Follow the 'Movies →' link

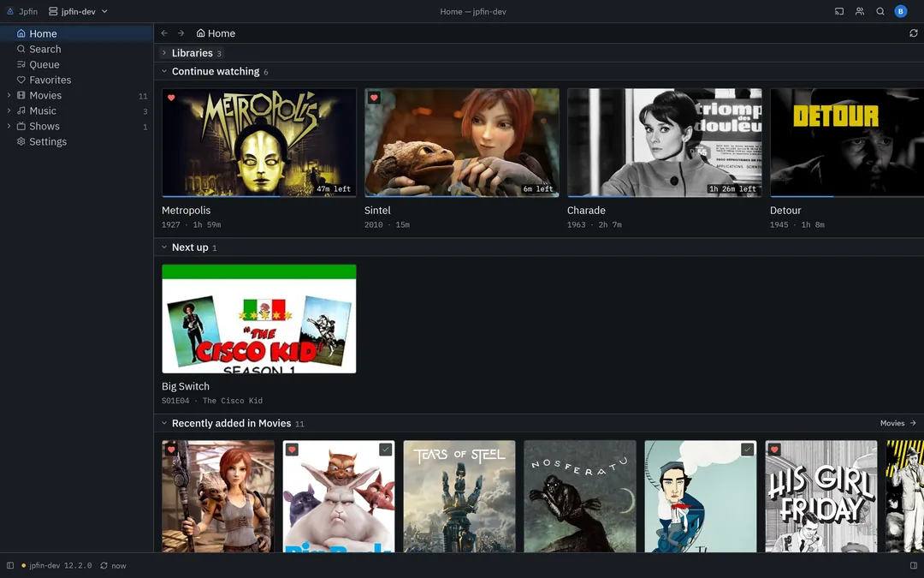coord(898,424)
